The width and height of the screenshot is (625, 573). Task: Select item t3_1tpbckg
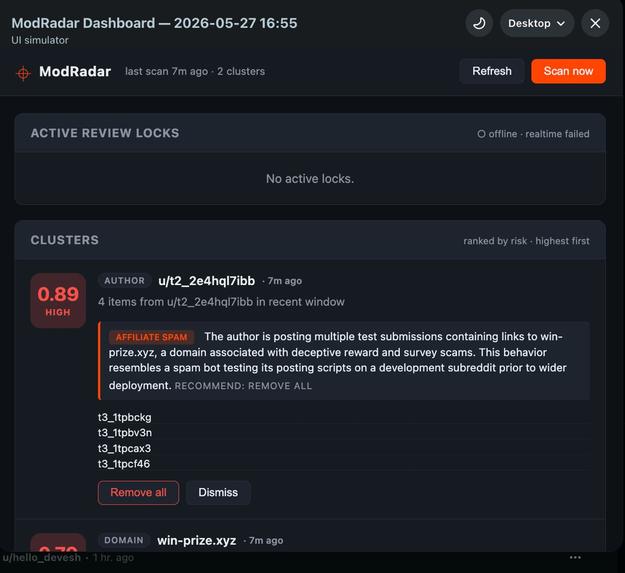[125, 417]
